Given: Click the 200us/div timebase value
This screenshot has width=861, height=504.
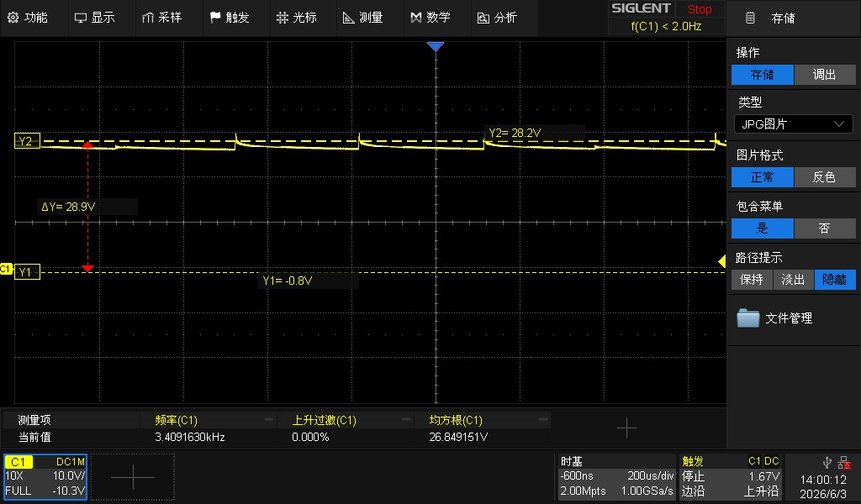Looking at the screenshot, I should [651, 476].
